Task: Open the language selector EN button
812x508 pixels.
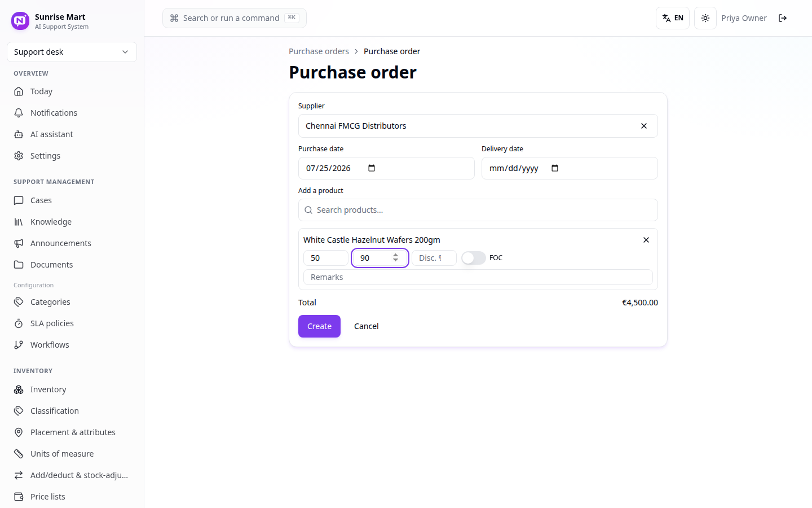Action: (673, 18)
